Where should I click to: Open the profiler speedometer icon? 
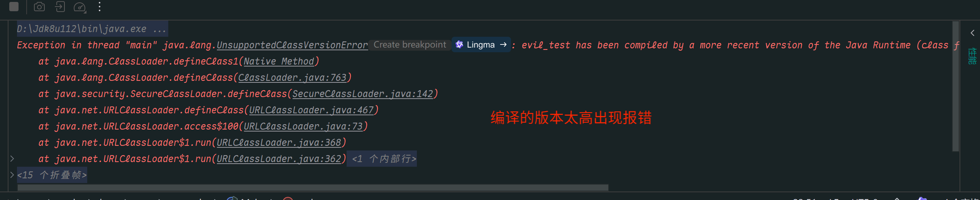(x=80, y=7)
